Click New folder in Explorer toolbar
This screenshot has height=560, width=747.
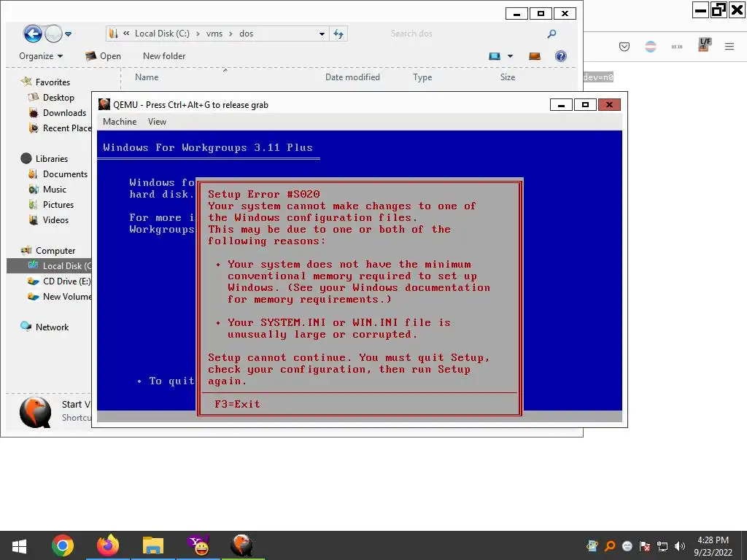(x=164, y=56)
